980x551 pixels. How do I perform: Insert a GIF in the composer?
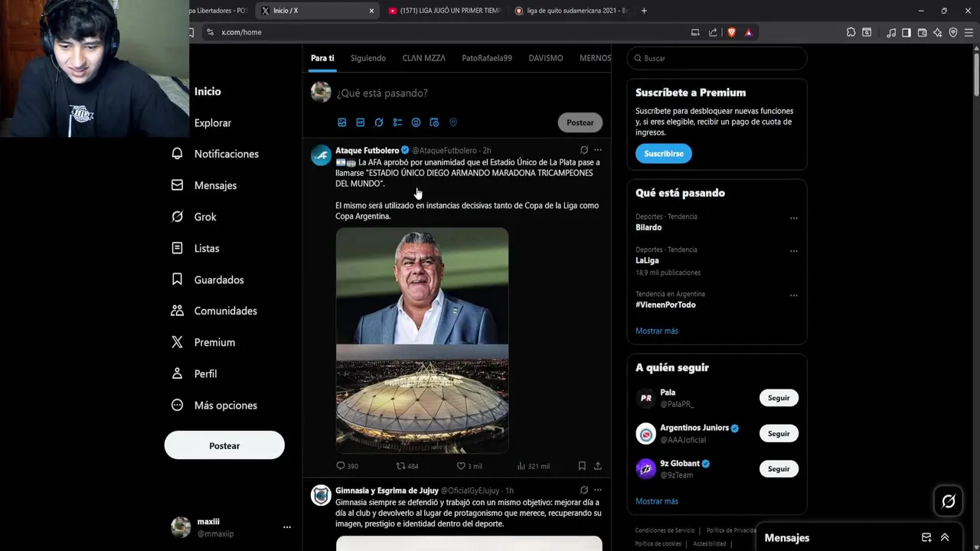[x=361, y=122]
